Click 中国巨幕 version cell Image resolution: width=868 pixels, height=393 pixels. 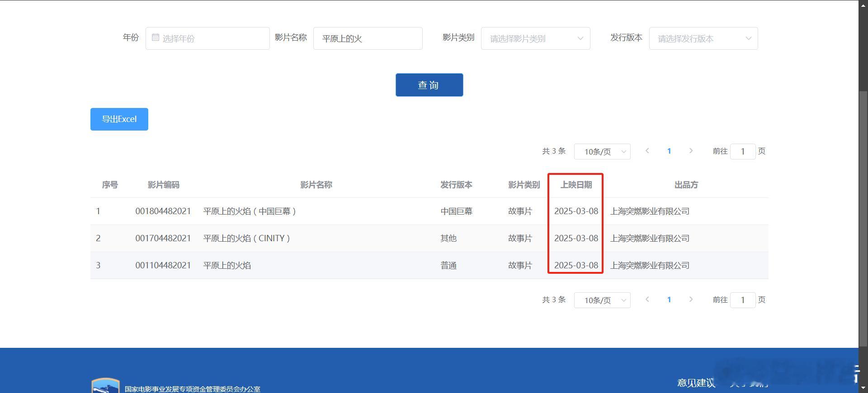[x=456, y=211]
